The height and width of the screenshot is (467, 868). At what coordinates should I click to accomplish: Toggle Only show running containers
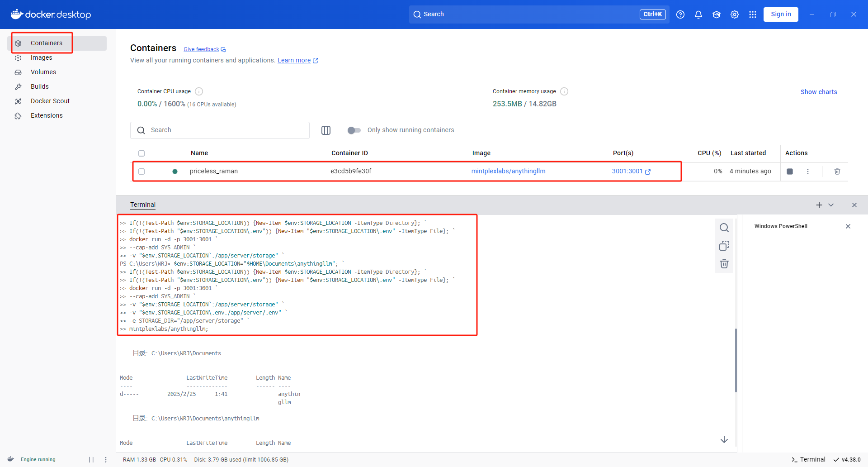354,130
